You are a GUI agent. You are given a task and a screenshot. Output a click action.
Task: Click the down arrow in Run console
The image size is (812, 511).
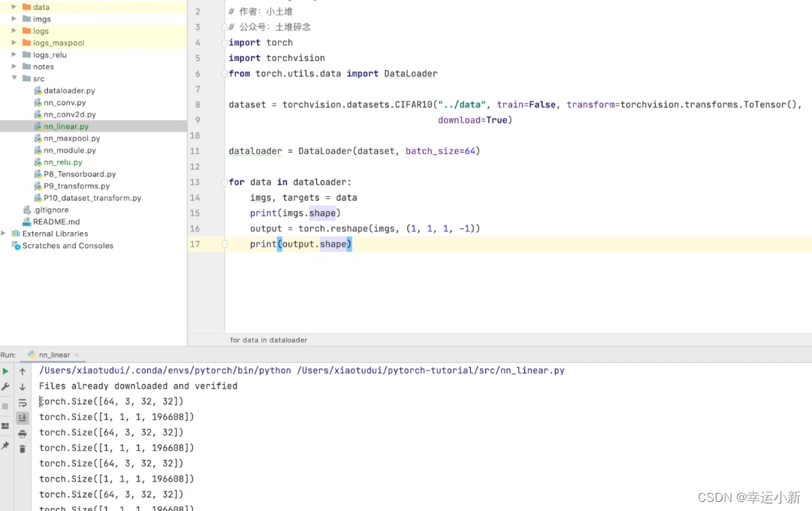[23, 386]
